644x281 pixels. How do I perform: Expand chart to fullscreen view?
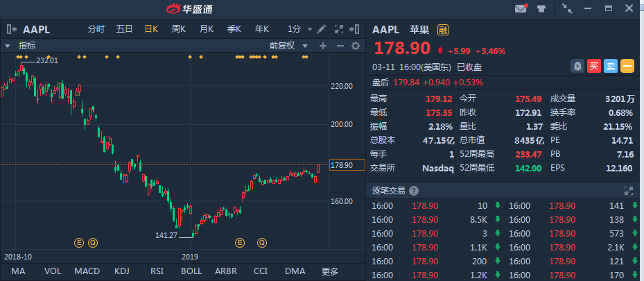[339, 29]
